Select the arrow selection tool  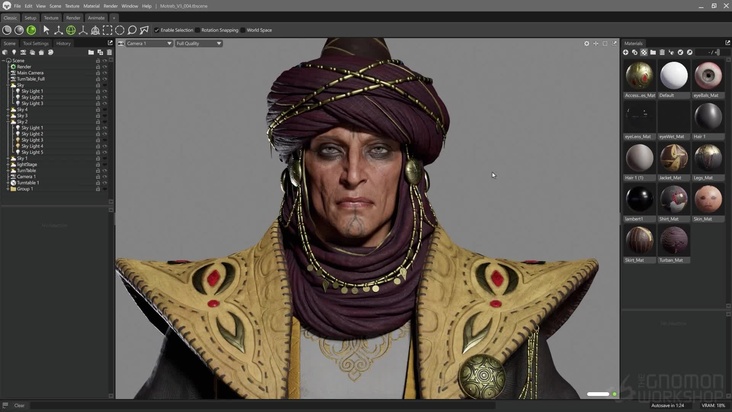click(46, 30)
